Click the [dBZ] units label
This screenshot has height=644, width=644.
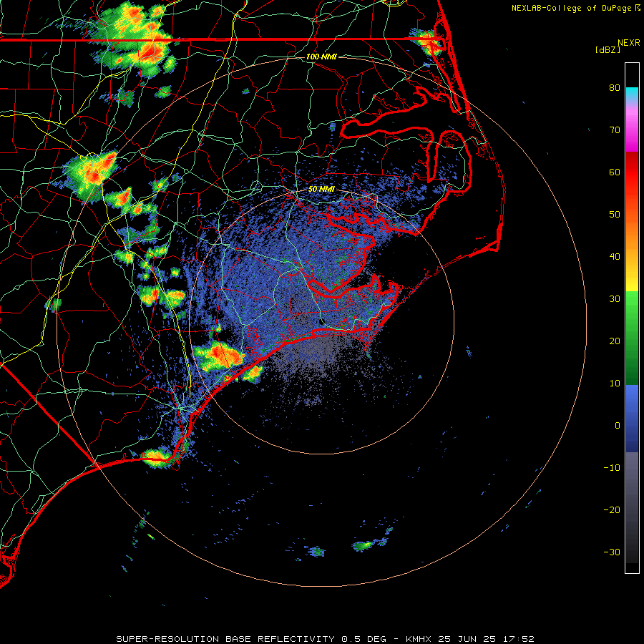[608, 50]
